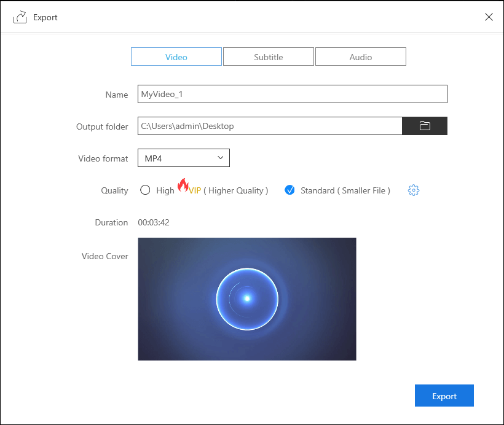
Task: Select the Standard quality radio button
Action: pos(290,190)
